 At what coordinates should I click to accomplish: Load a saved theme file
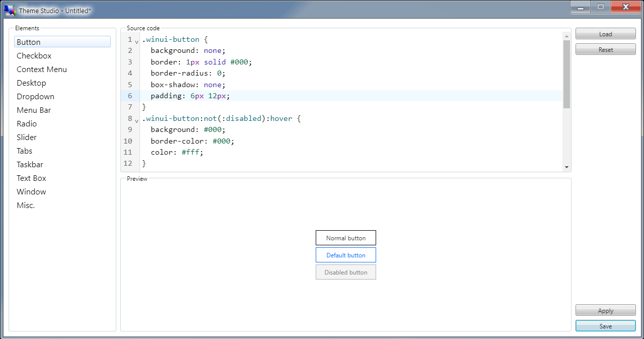click(605, 33)
